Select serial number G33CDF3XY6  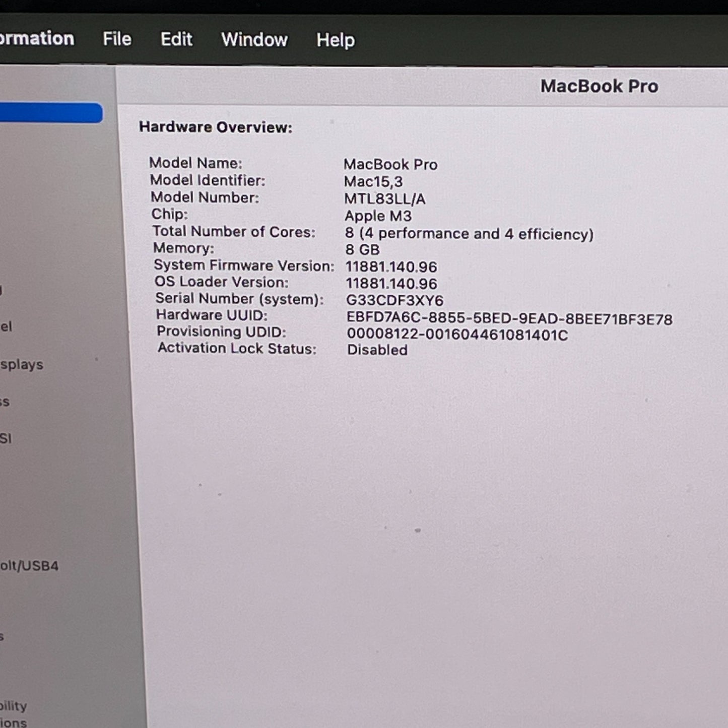[394, 300]
